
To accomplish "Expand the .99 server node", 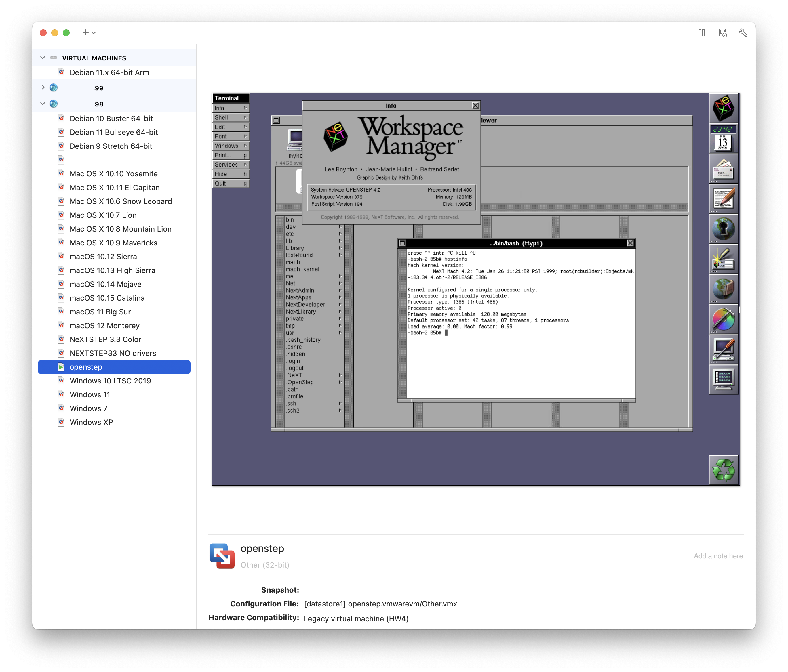I will pyautogui.click(x=43, y=88).
